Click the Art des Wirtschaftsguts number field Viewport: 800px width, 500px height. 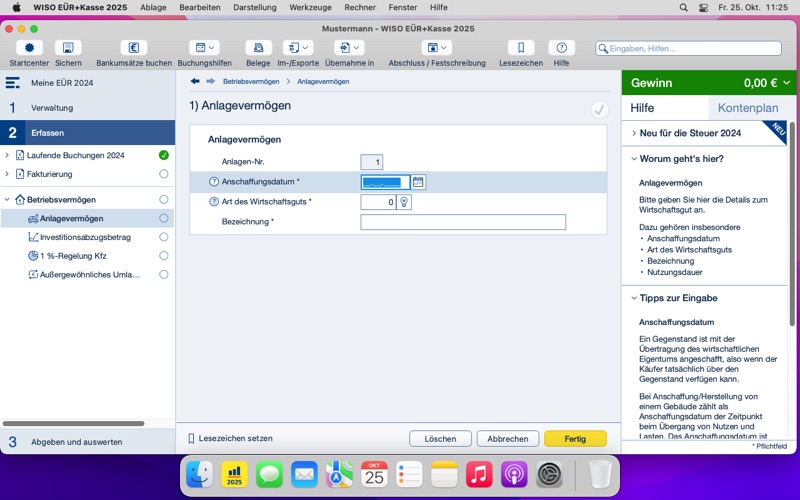[378, 202]
